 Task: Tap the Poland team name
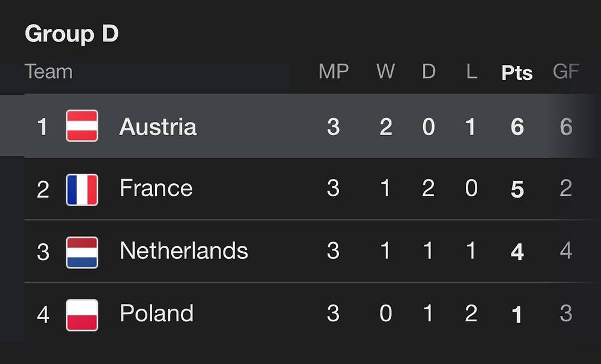(156, 313)
